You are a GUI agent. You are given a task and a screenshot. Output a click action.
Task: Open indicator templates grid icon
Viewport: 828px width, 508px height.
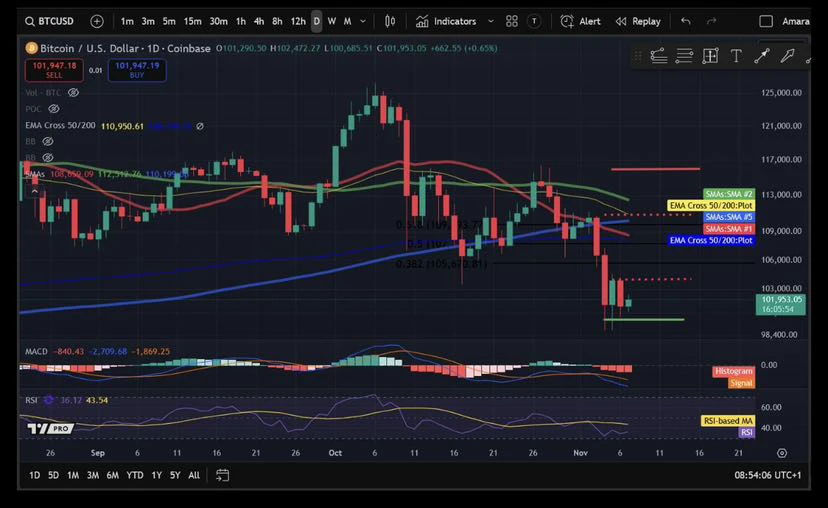(x=512, y=21)
